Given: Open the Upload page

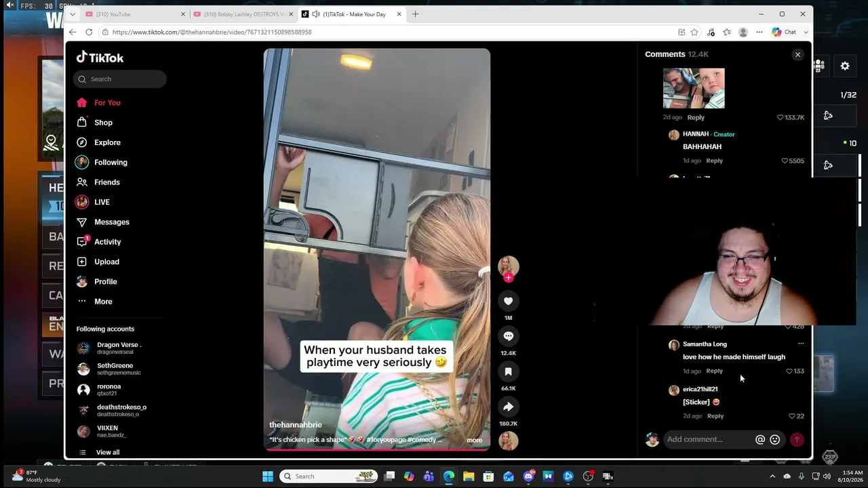Looking at the screenshot, I should tap(106, 262).
